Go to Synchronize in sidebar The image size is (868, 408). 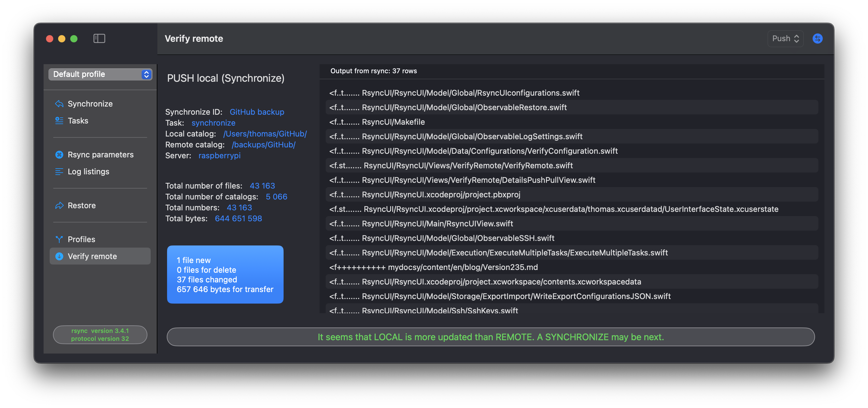click(100, 104)
